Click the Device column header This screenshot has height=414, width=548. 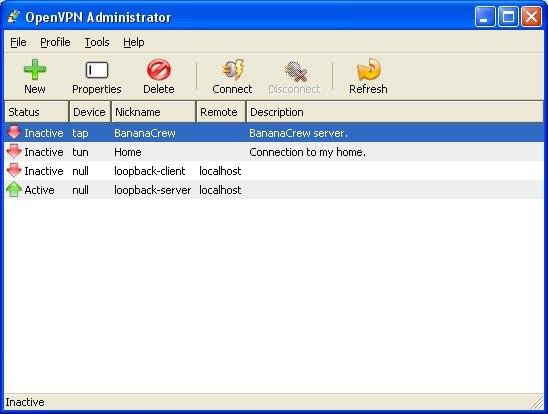tap(90, 112)
